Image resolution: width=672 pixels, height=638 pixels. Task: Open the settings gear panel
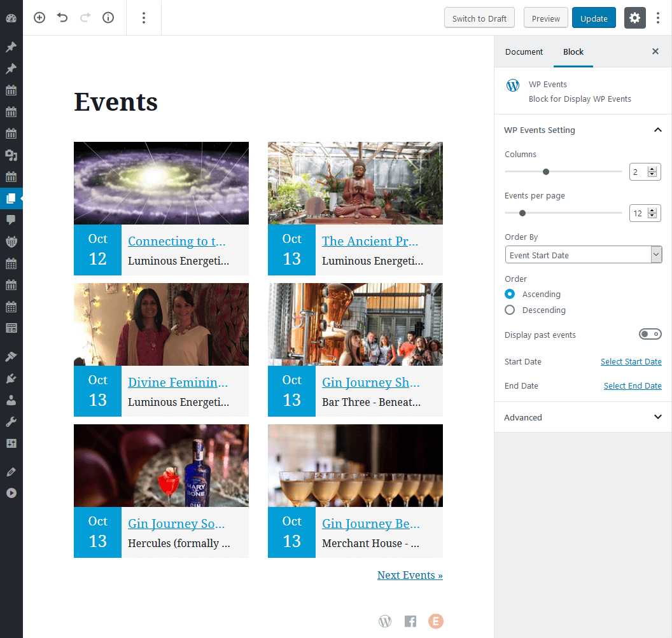click(634, 18)
